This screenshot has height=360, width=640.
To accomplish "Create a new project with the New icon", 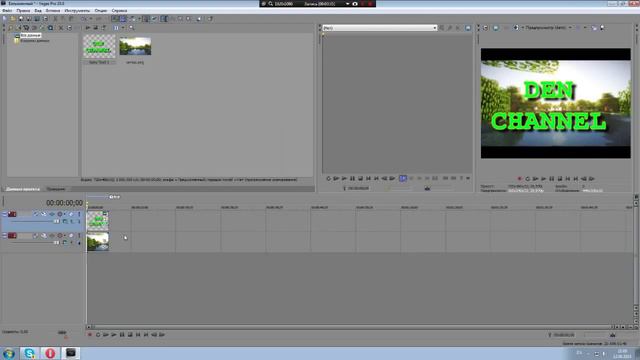I will [x=4, y=18].
